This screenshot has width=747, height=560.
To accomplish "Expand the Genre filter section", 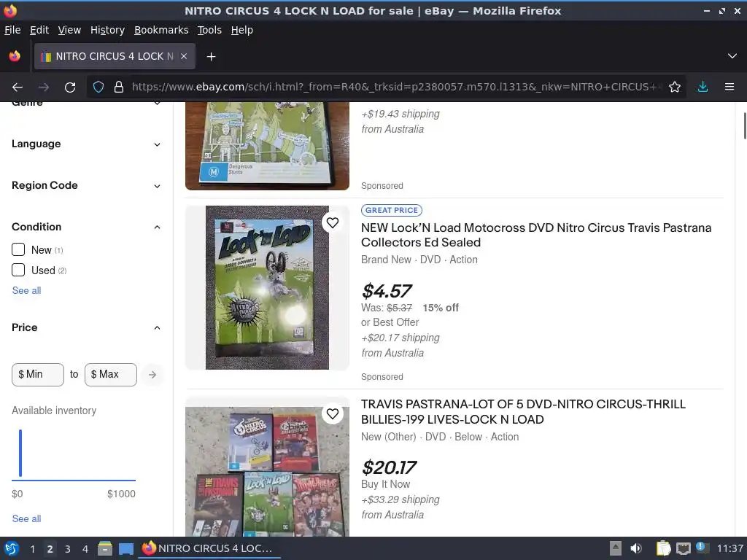I will pos(86,104).
